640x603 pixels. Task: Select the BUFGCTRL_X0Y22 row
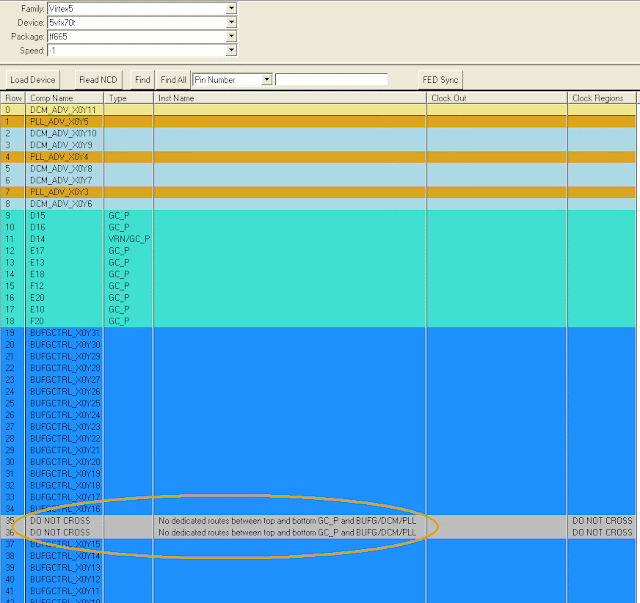[318, 439]
